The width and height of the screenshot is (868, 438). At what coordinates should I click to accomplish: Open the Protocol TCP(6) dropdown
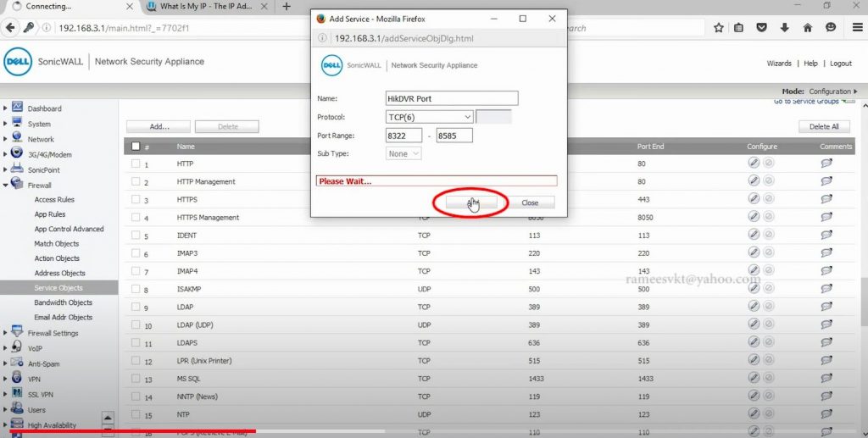coord(429,117)
